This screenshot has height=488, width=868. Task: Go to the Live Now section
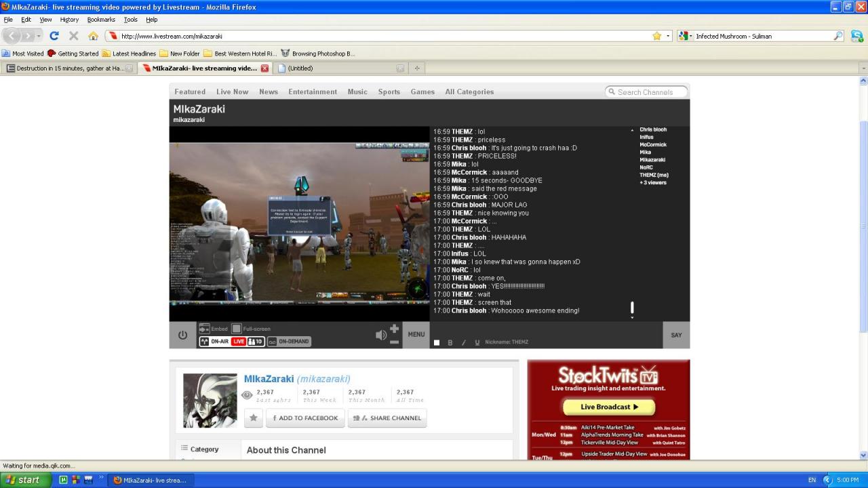(x=232, y=91)
